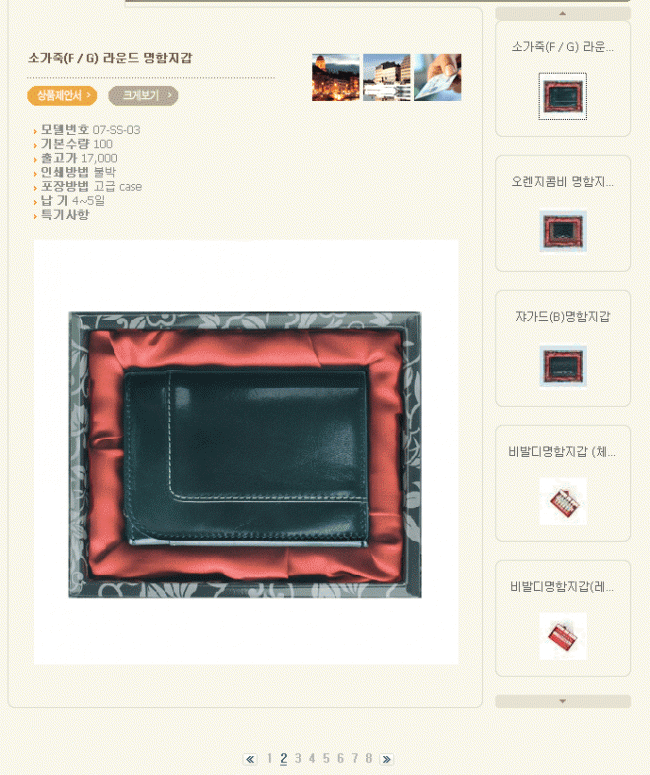This screenshot has width=650, height=775.
Task: Go to page 1
Action: pyautogui.click(x=269, y=758)
